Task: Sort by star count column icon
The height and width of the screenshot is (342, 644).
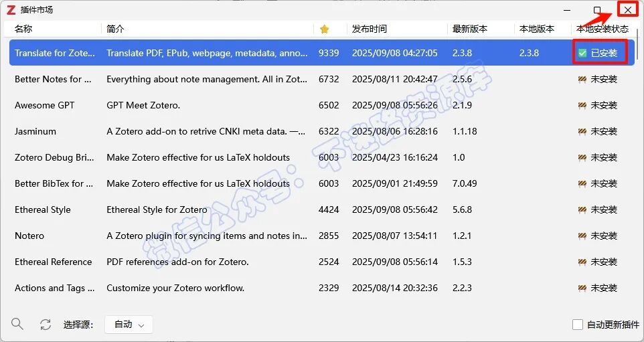Action: click(325, 29)
